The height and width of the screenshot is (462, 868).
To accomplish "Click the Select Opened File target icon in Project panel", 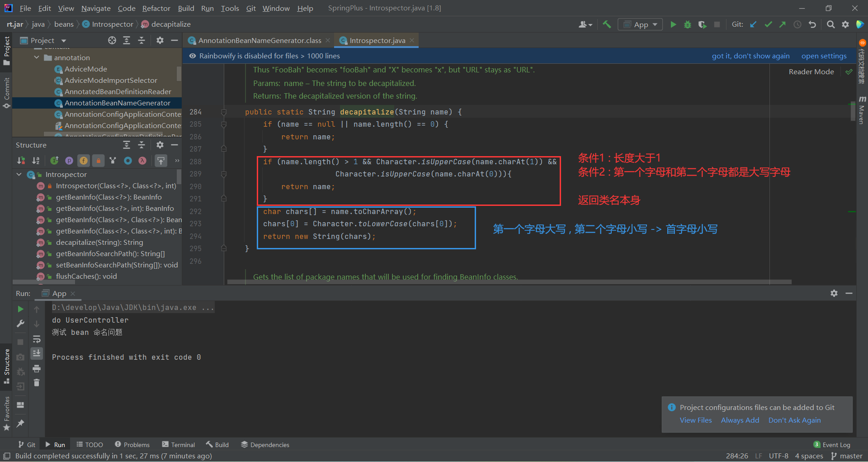I will pos(112,40).
